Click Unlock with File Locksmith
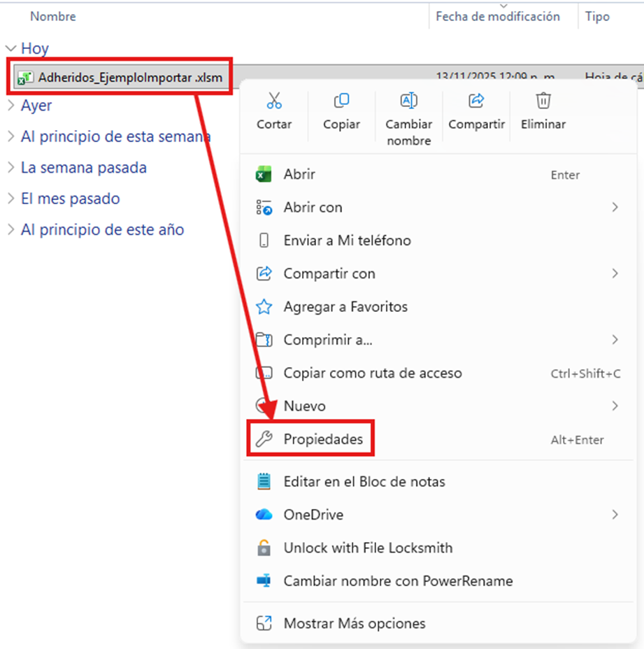 point(368,548)
